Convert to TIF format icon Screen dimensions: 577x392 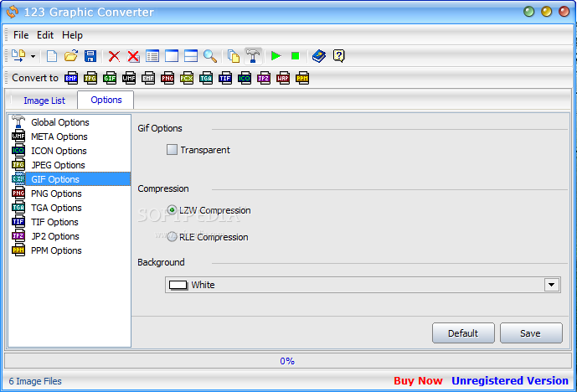point(224,78)
